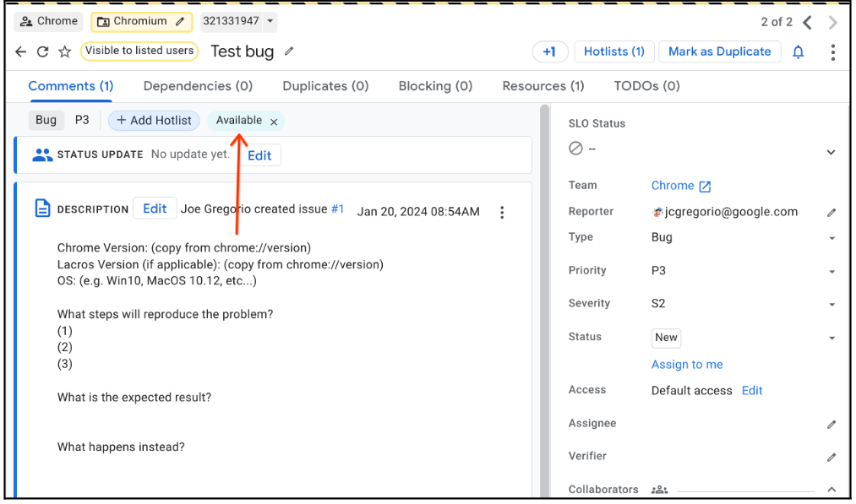This screenshot has width=856, height=504.
Task: Star this issue
Action: tap(64, 51)
